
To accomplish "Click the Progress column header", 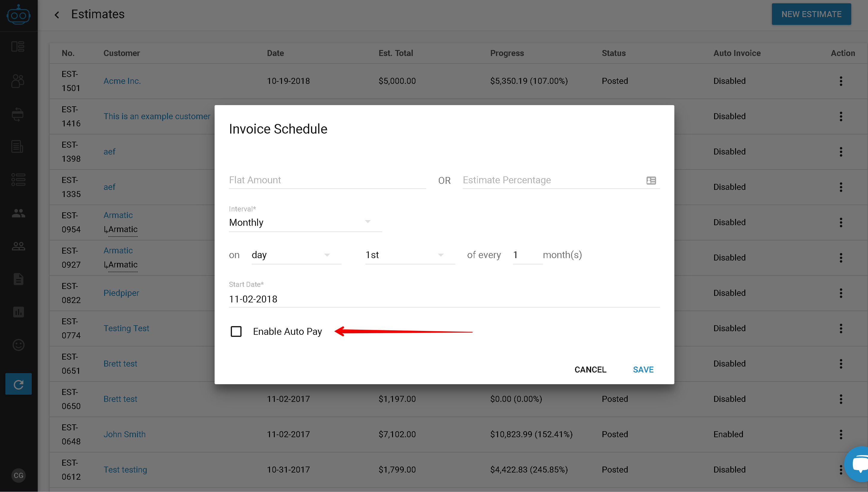I will 507,53.
